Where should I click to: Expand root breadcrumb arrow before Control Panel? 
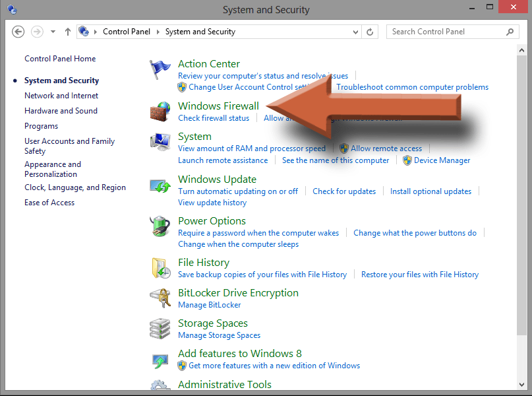pyautogui.click(x=96, y=32)
